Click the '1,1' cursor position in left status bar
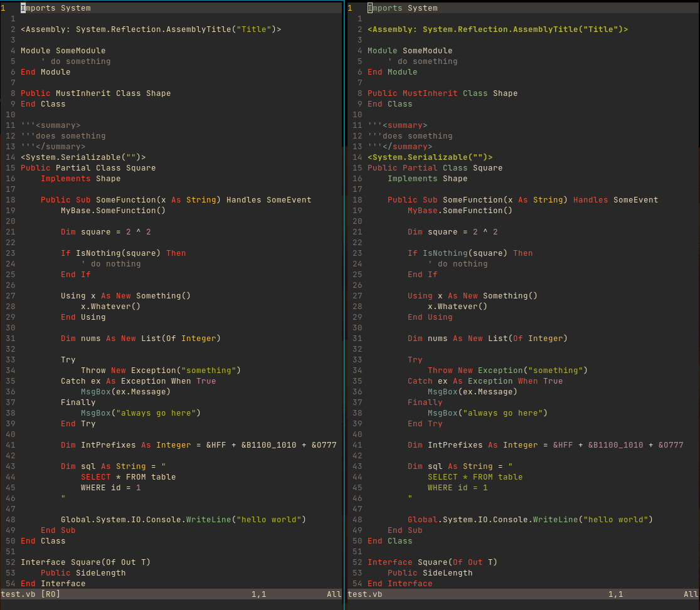 pyautogui.click(x=258, y=594)
